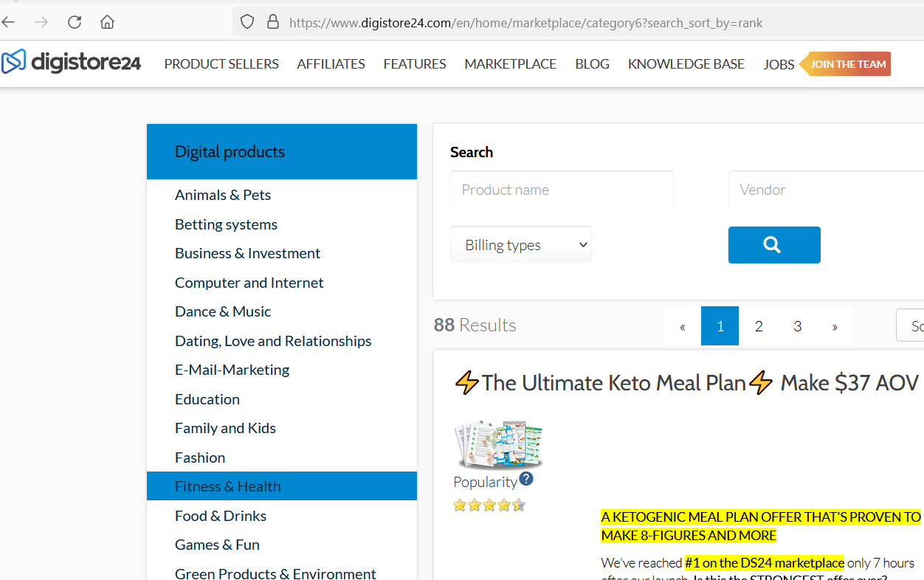Open the Billing types dropdown
The height and width of the screenshot is (580, 924).
pos(521,244)
